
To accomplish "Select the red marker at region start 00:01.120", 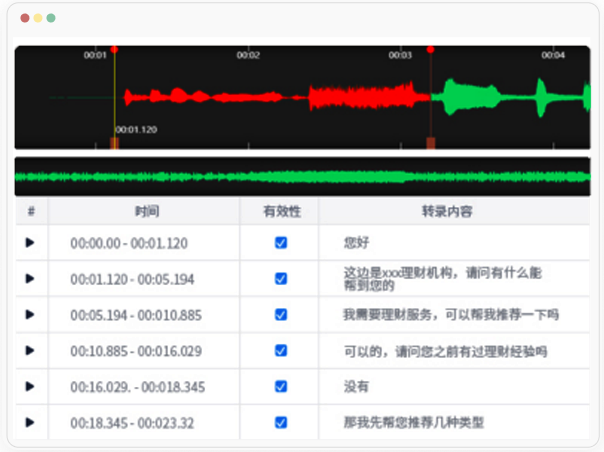I will coord(114,49).
